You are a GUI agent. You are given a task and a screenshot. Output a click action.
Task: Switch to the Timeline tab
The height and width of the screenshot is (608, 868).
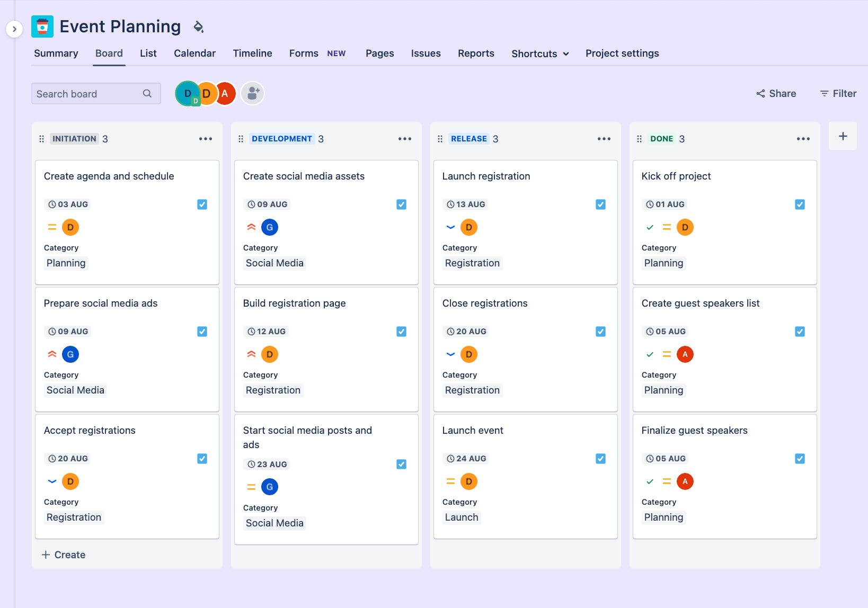pos(252,53)
